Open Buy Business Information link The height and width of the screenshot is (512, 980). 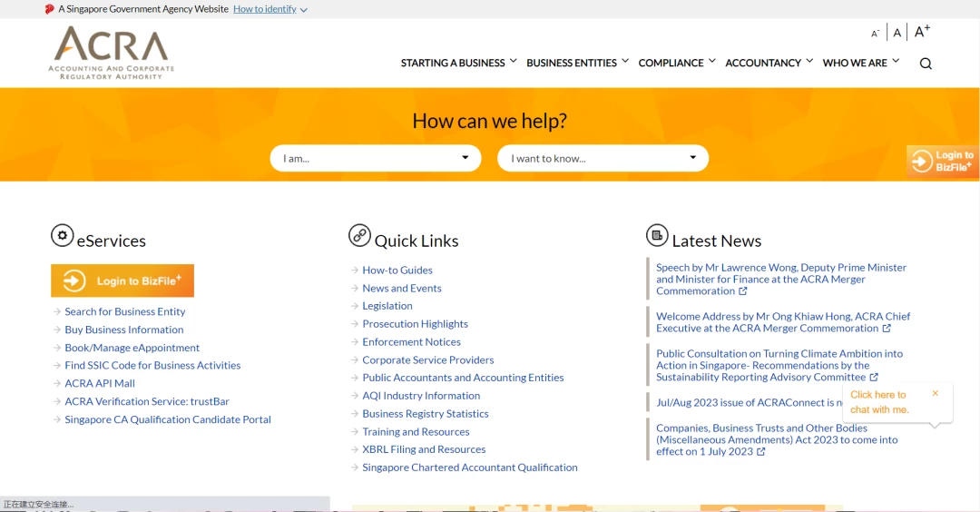pos(124,330)
